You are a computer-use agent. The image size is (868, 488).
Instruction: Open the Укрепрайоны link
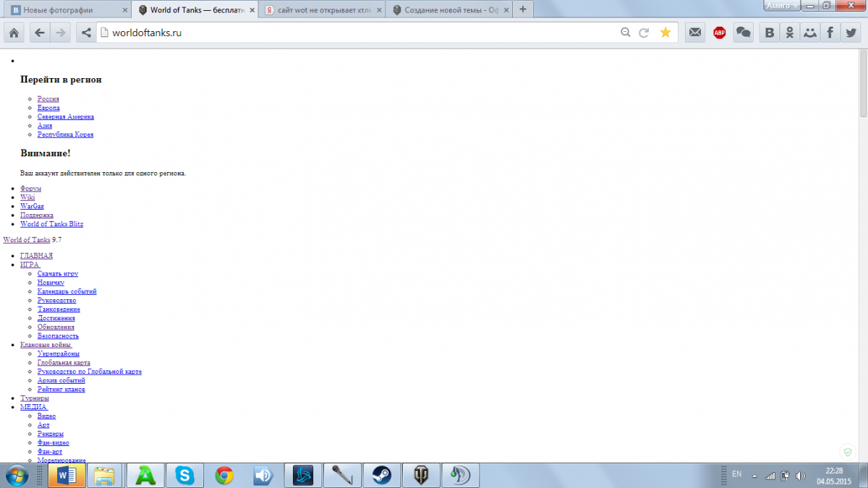59,354
